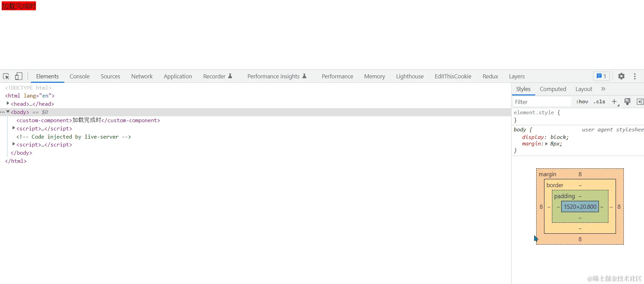Viewport: 644px width, 284px height.
Task: Click the left margin value 8
Action: pyautogui.click(x=541, y=207)
